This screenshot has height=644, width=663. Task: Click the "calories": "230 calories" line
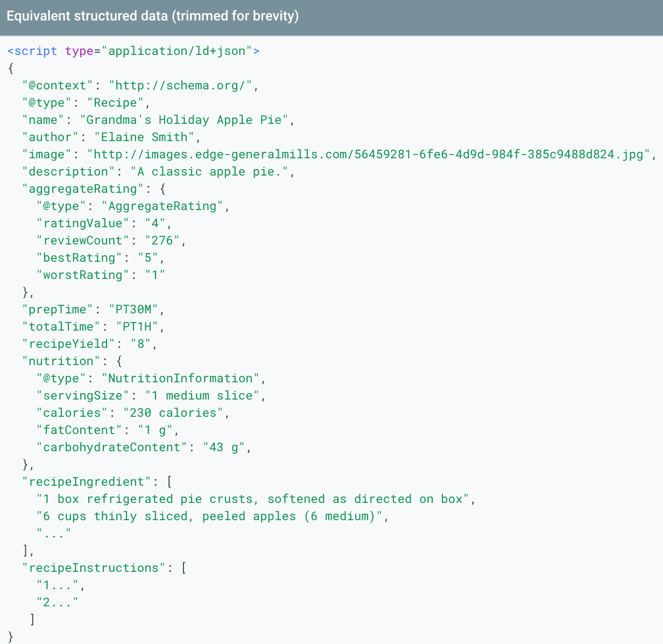pos(133,413)
